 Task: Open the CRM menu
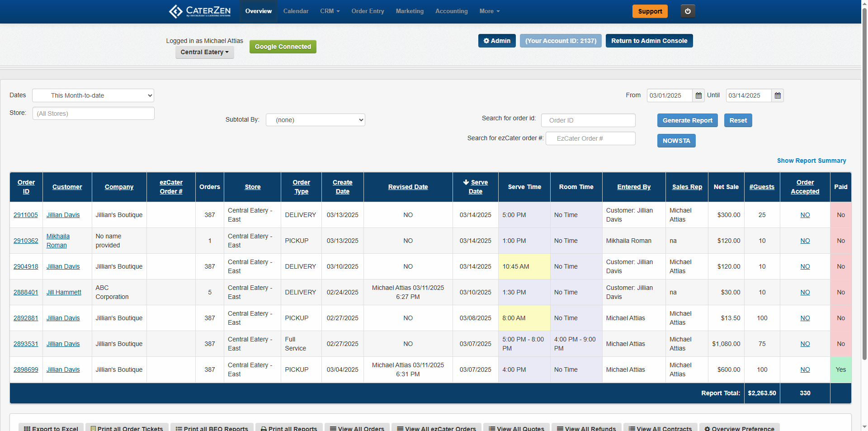[x=330, y=11]
